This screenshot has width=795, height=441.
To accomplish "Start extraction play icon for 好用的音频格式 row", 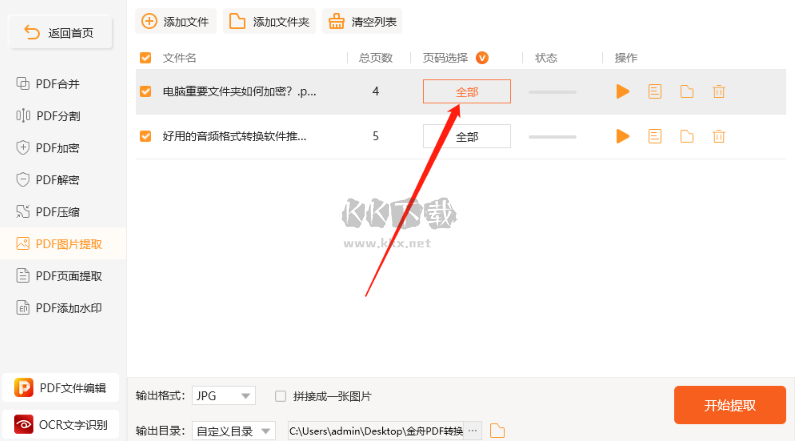I will (623, 136).
